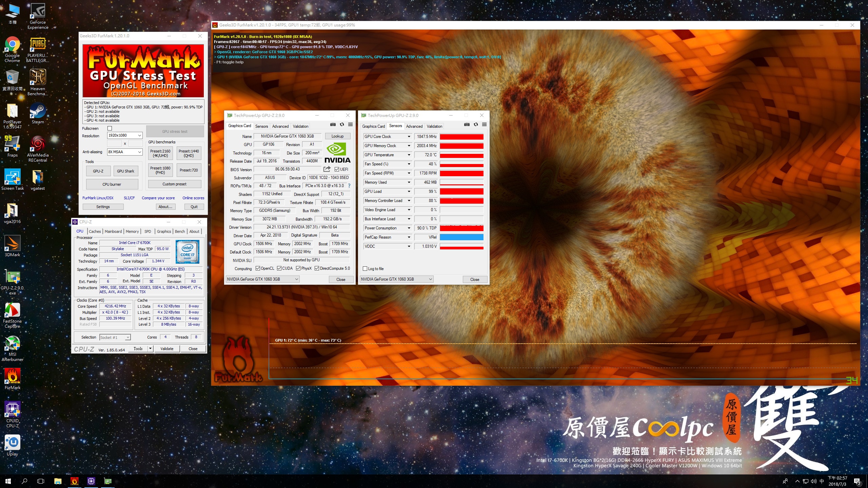Open PUBG desktop shortcut
Image resolution: width=868 pixels, height=488 pixels.
tap(38, 49)
